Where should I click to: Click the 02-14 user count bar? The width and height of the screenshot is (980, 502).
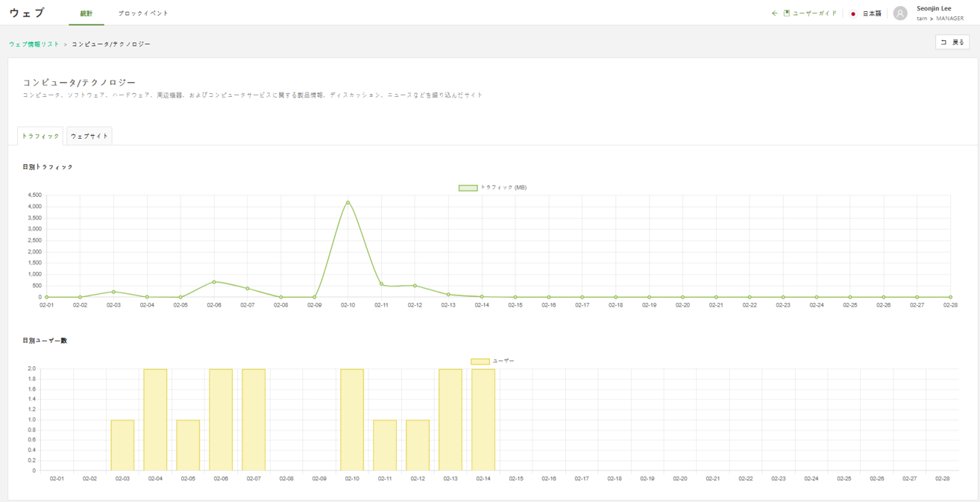coord(483,419)
